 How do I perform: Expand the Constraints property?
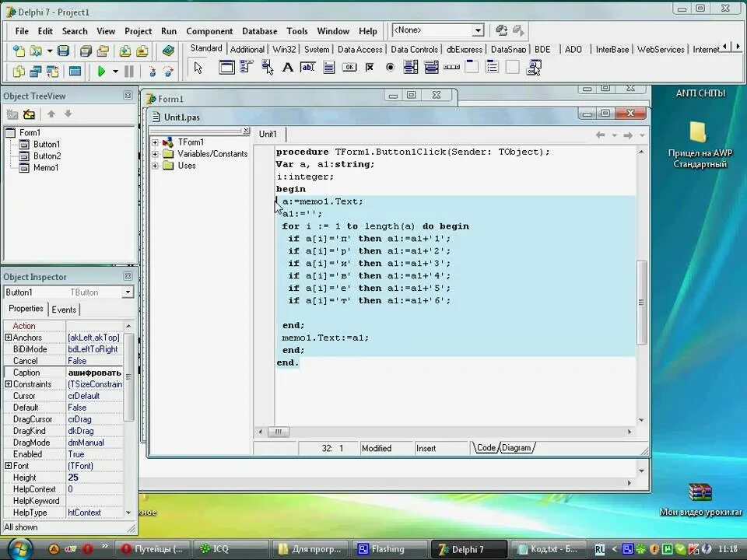8,383
